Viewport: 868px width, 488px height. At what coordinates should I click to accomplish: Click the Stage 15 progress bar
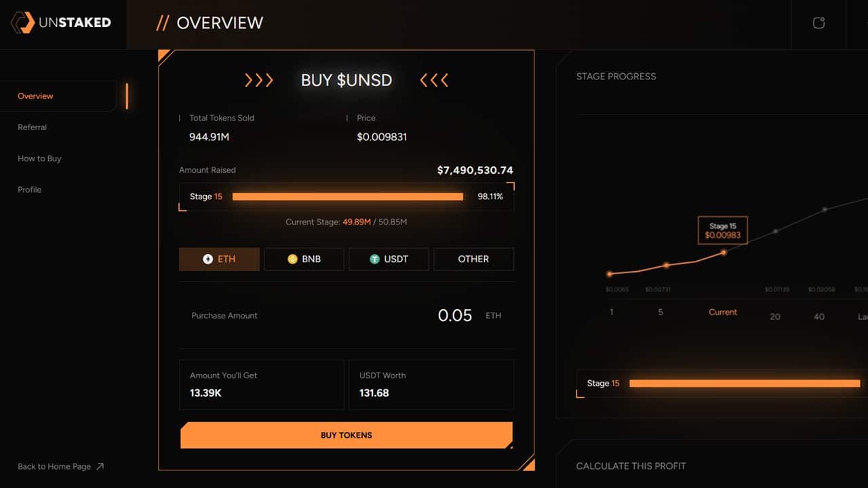click(347, 197)
